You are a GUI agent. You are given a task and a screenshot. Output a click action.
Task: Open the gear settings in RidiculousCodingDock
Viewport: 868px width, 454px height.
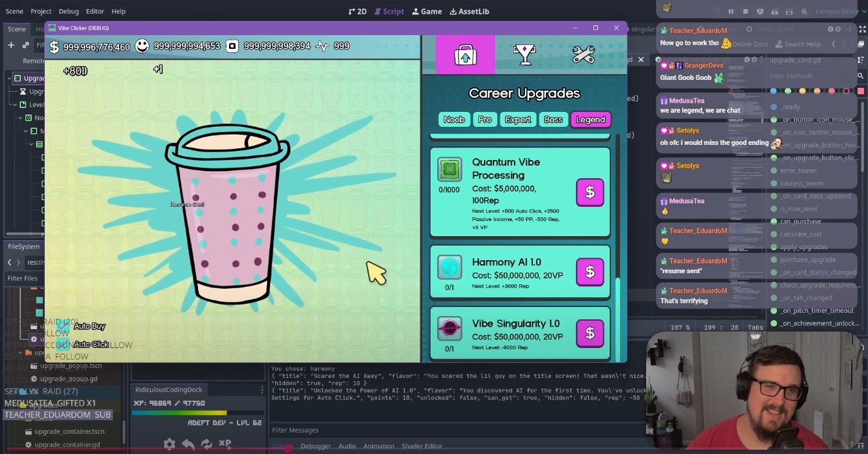[x=169, y=444]
